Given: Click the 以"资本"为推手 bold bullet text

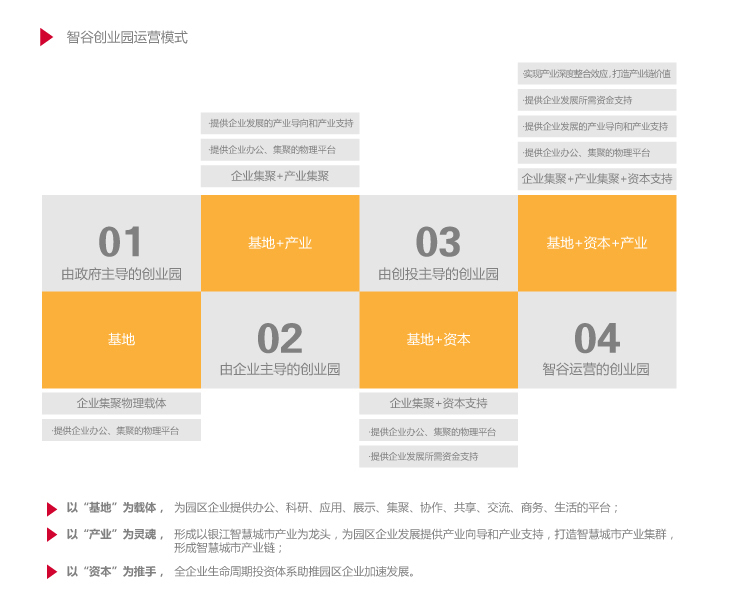Looking at the screenshot, I should (x=114, y=572).
